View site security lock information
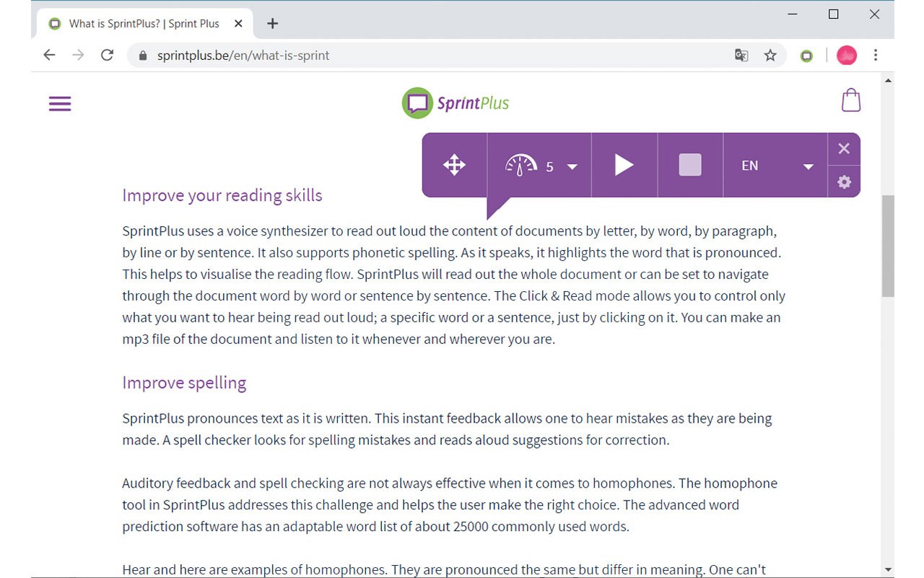The height and width of the screenshot is (578, 924). 142,55
